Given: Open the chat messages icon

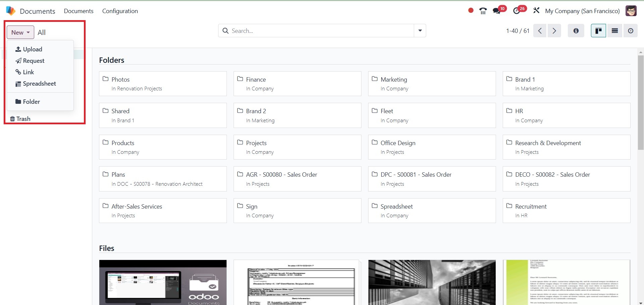Looking at the screenshot, I should (497, 11).
